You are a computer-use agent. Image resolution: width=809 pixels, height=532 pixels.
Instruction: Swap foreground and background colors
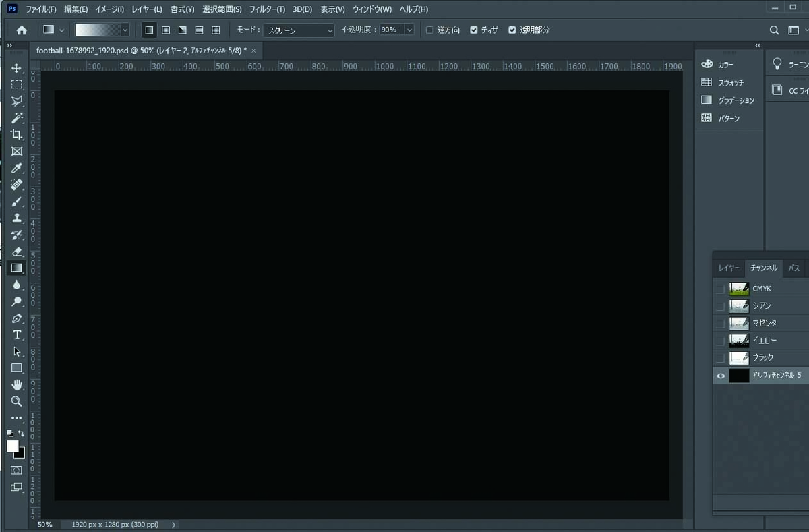[21, 434]
